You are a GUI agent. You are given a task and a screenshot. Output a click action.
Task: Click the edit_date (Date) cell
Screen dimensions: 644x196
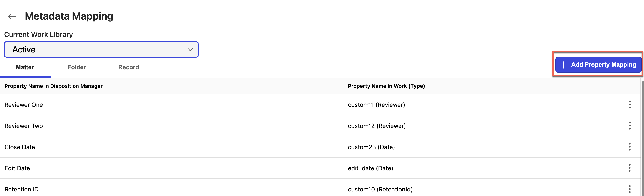370,168
